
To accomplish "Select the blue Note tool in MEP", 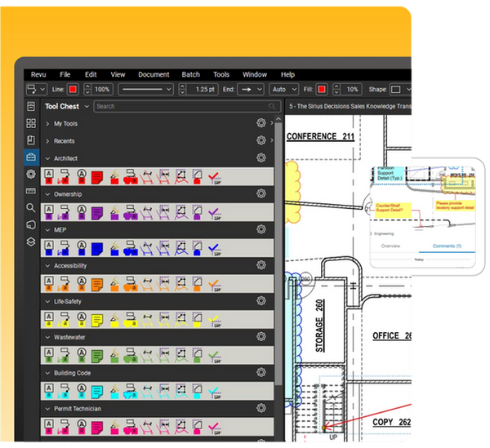I will [x=97, y=249].
